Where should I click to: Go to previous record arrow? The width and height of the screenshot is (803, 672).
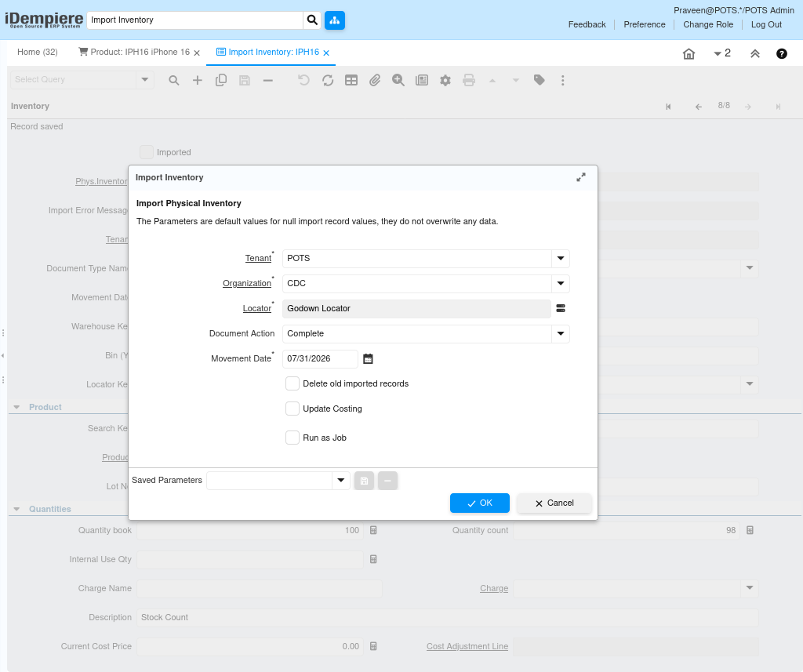(x=699, y=107)
